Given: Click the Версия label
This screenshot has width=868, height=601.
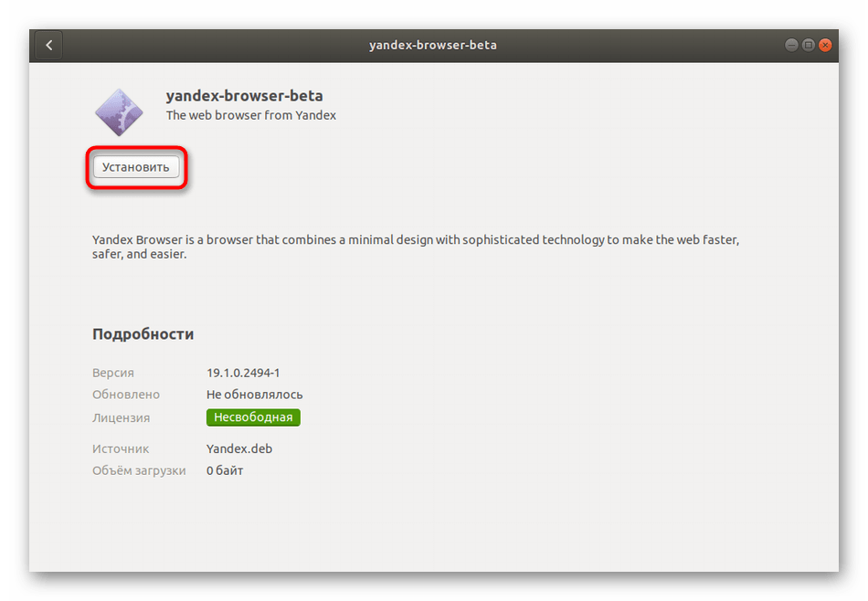Looking at the screenshot, I should (113, 373).
